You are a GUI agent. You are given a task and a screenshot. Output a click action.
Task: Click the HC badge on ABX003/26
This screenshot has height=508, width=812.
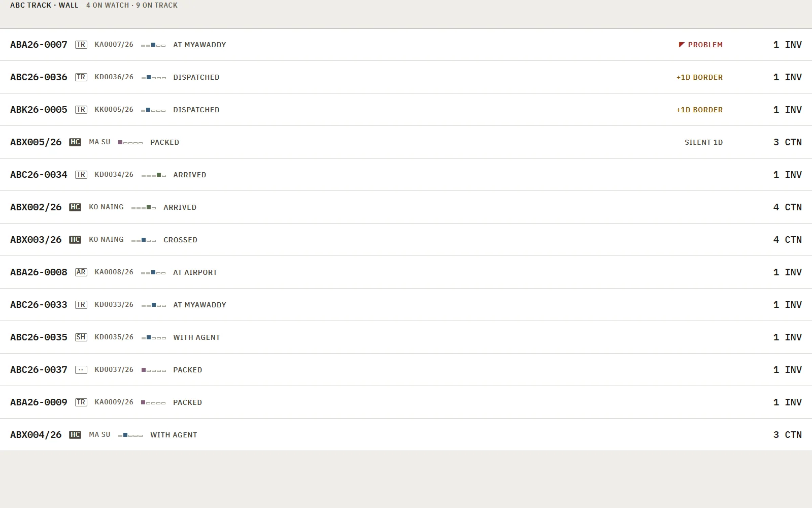(x=75, y=240)
